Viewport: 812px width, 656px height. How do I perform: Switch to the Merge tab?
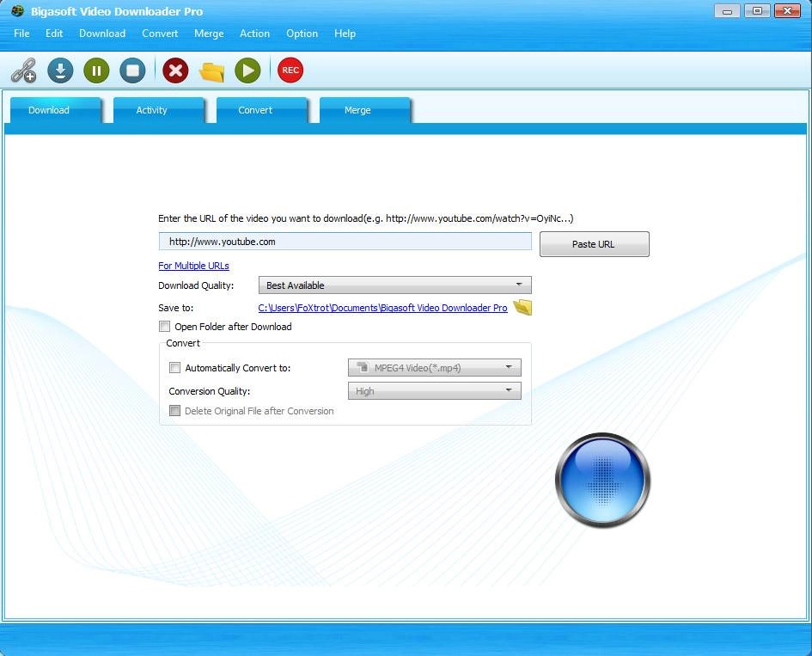tap(364, 110)
